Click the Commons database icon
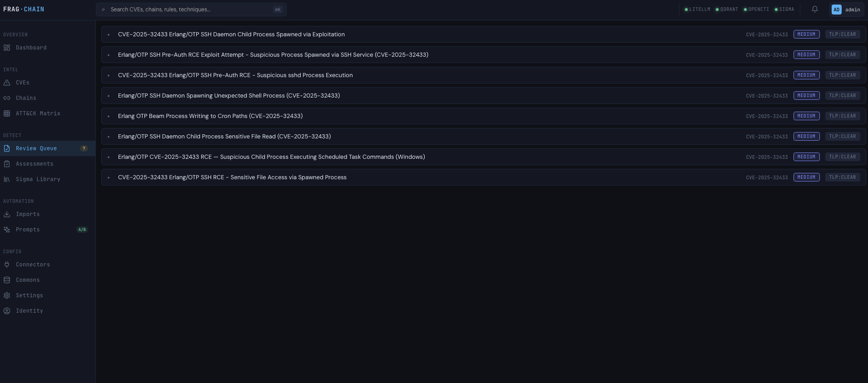 [7, 280]
